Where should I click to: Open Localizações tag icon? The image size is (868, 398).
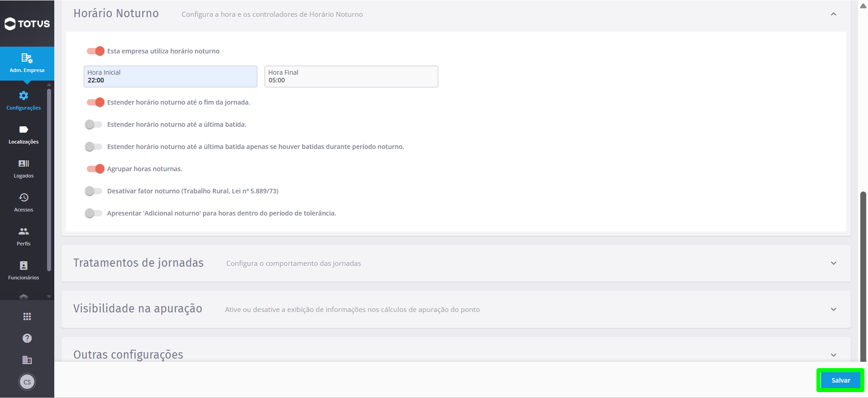tap(24, 129)
